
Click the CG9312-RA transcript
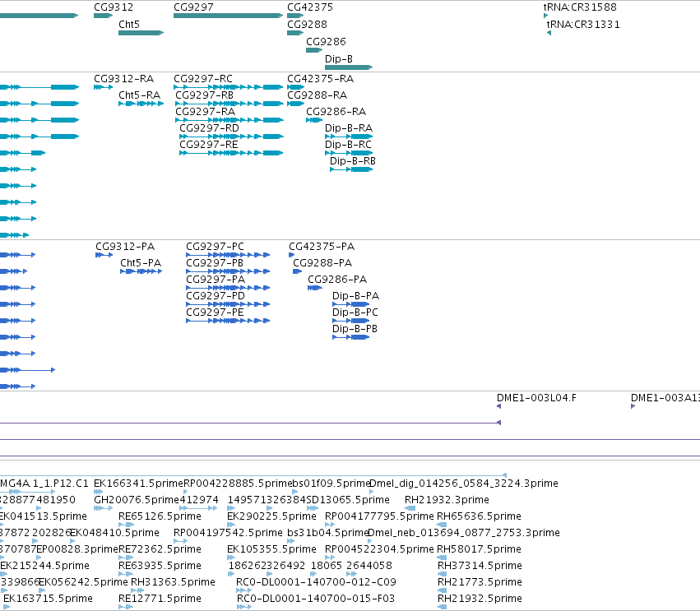(103, 87)
